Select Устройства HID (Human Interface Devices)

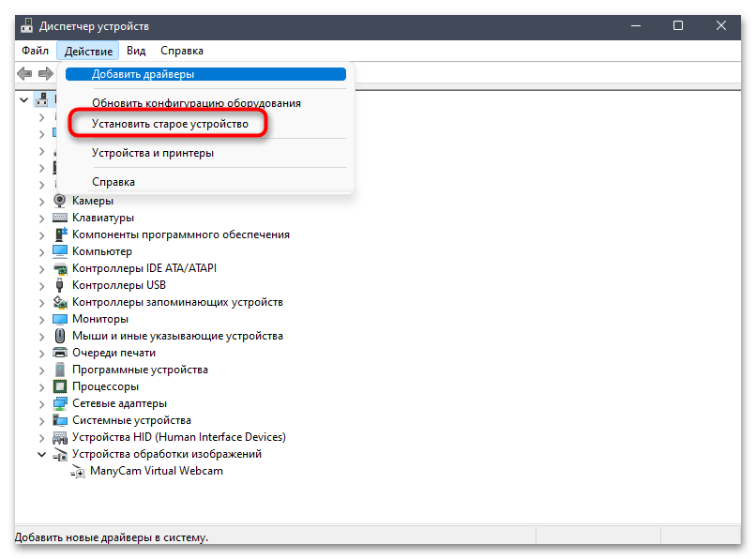(178, 437)
